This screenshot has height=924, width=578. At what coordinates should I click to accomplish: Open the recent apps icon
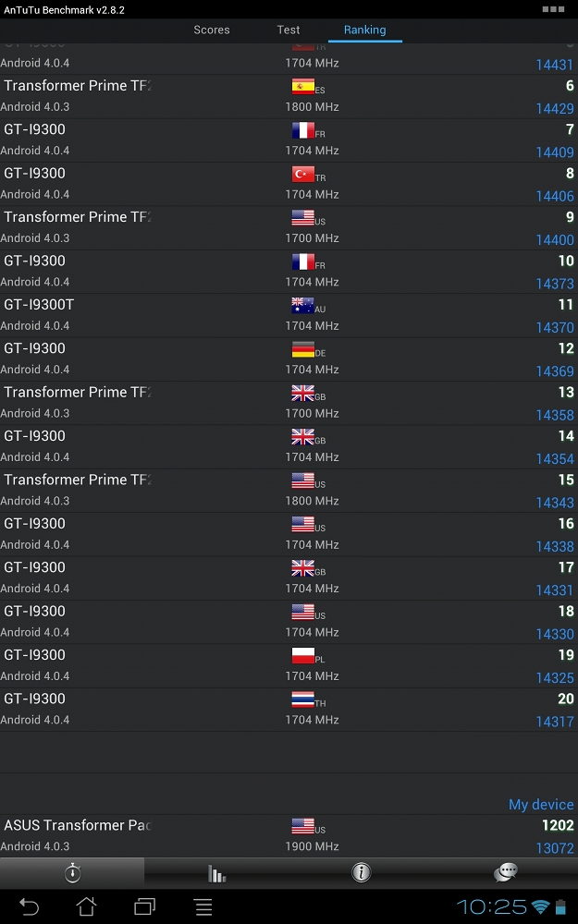(145, 906)
